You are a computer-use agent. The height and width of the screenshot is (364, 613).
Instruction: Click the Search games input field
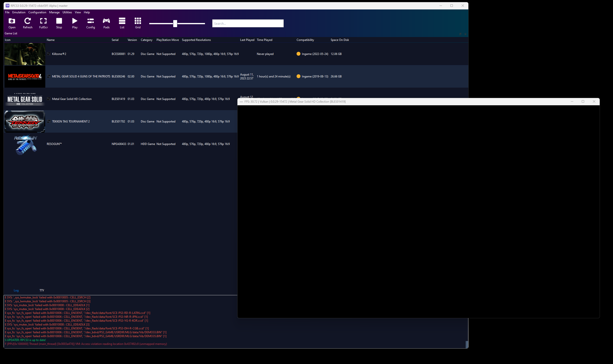point(248,23)
